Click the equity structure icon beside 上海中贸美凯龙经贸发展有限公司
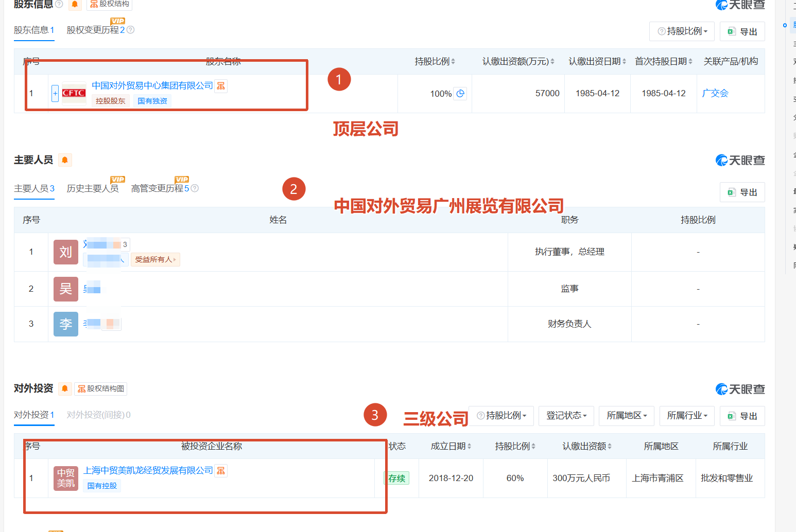The height and width of the screenshot is (532, 796). click(221, 470)
